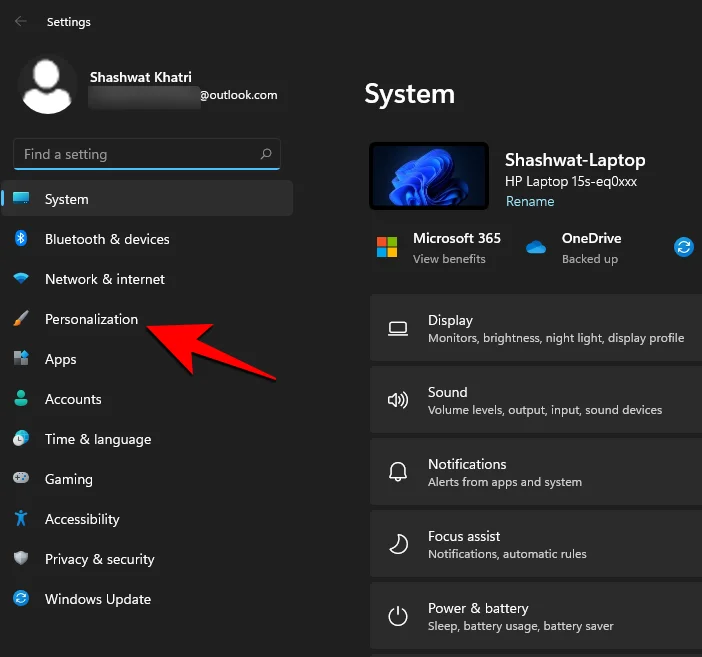Click the OneDrive Backed up status text
Screen dimensions: 702x657
tap(590, 259)
